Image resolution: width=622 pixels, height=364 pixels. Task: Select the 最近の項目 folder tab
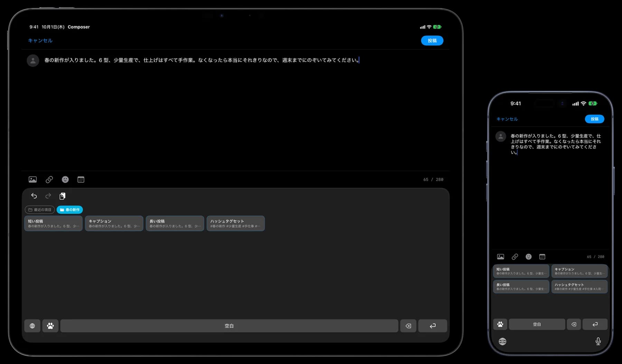pos(40,210)
